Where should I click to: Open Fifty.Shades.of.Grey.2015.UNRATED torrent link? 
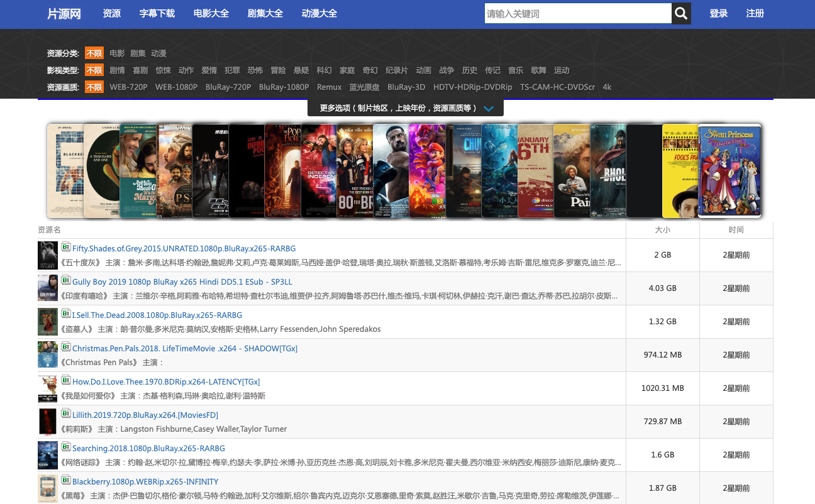point(184,248)
